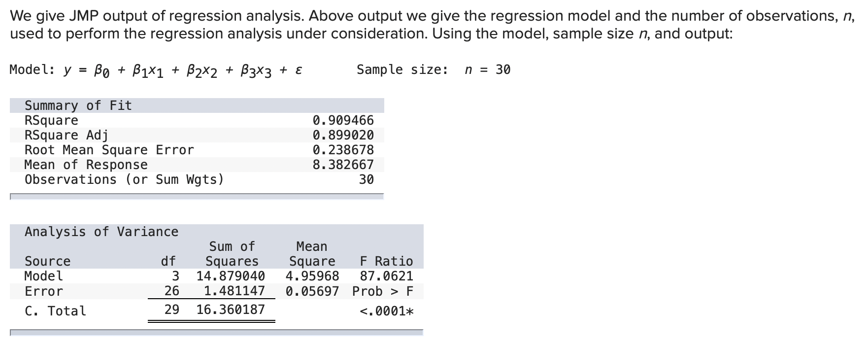Select the Error row label
This screenshot has width=868, height=346.
(44, 291)
